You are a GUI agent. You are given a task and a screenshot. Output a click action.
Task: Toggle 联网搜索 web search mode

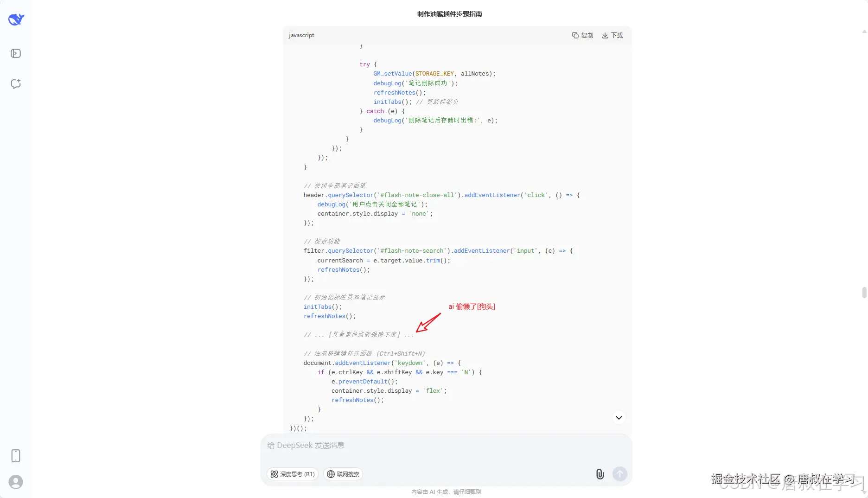(343, 474)
